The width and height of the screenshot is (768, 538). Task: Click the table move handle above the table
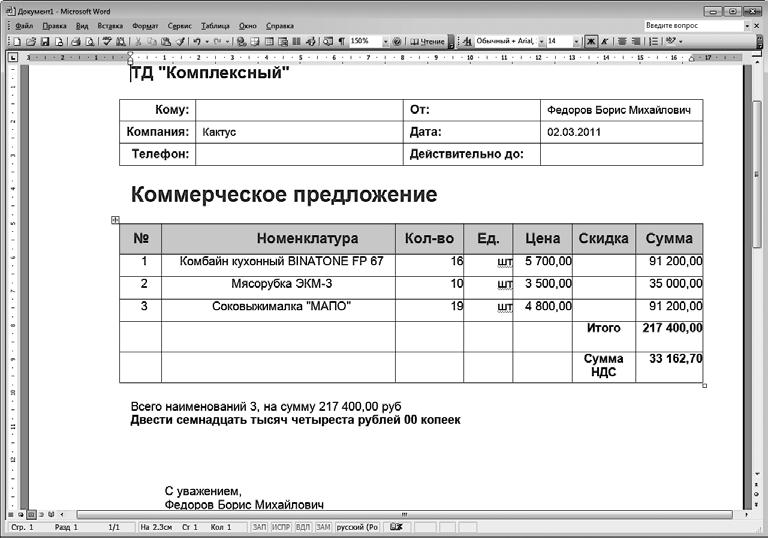pos(115,220)
